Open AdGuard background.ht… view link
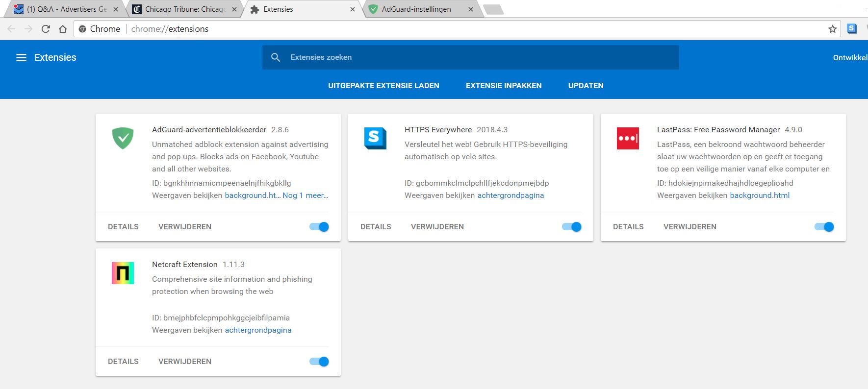Screen dimensions: 868x389 coord(253,195)
